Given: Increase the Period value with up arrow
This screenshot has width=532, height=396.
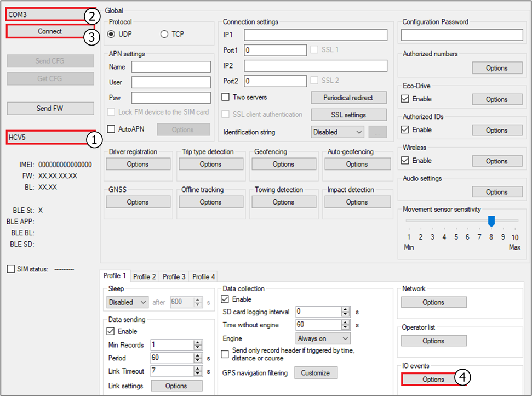Looking at the screenshot, I should click(x=198, y=355).
